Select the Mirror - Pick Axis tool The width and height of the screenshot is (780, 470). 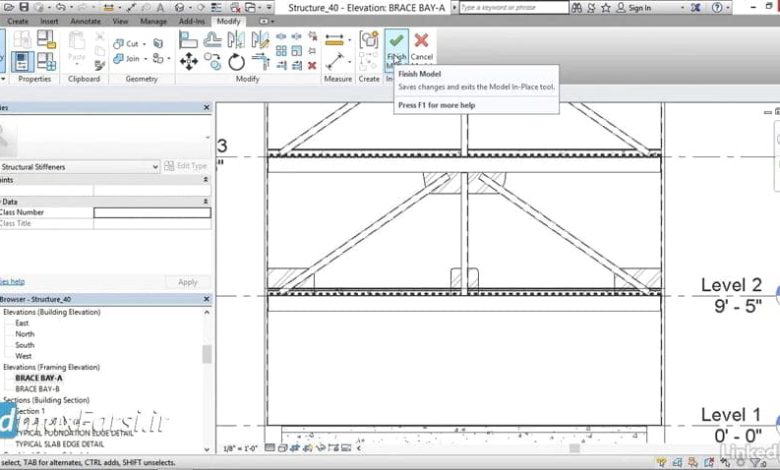[236, 40]
